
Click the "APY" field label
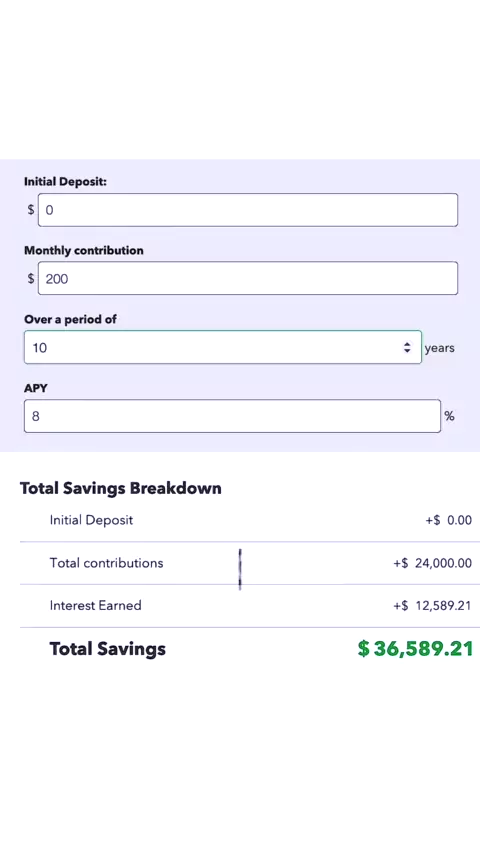pyautogui.click(x=35, y=388)
